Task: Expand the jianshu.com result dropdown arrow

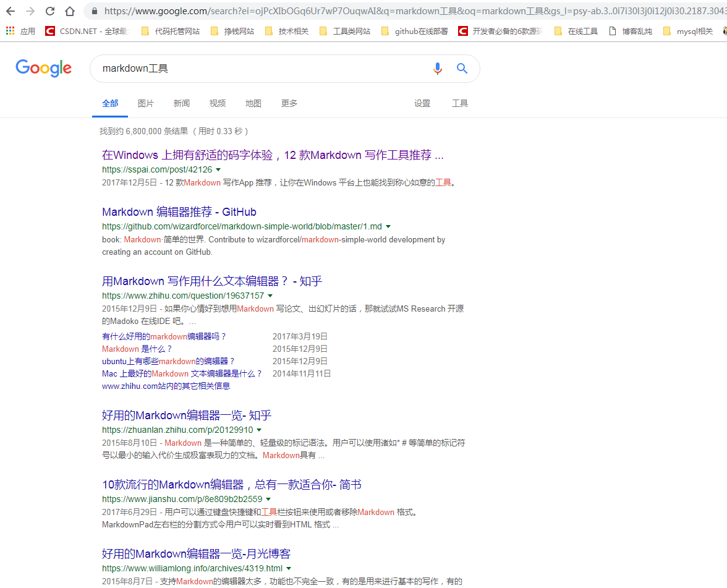Action: coord(268,500)
